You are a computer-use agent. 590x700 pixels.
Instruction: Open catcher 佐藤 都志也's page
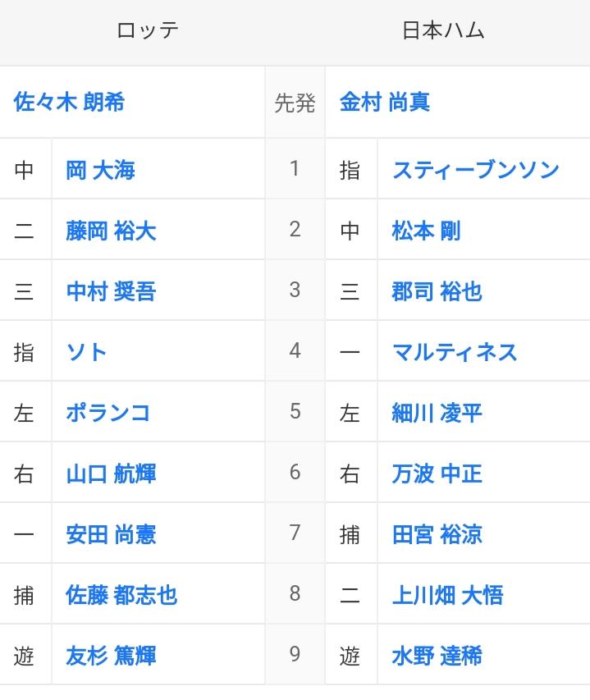pos(121,595)
